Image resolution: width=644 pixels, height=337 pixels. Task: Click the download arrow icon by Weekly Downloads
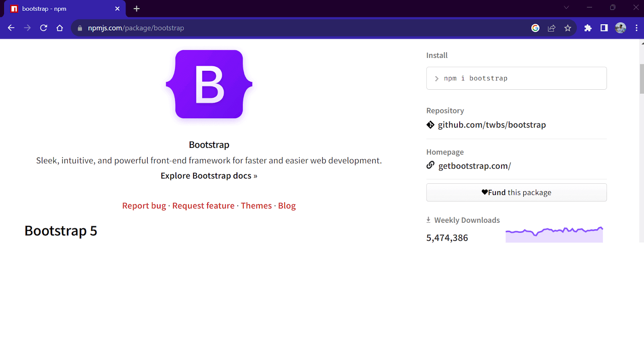coord(428,220)
